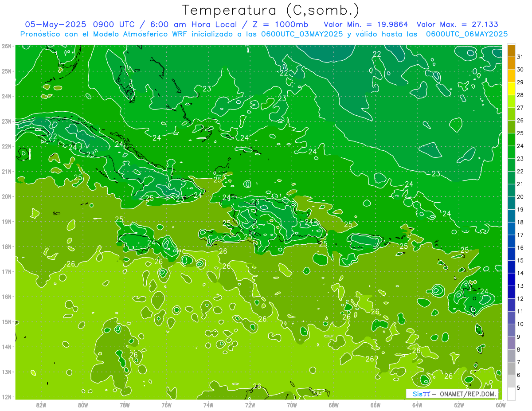Click the legend scale value 30
Image resolution: width=532 pixels, height=411 pixels.
coord(520,70)
